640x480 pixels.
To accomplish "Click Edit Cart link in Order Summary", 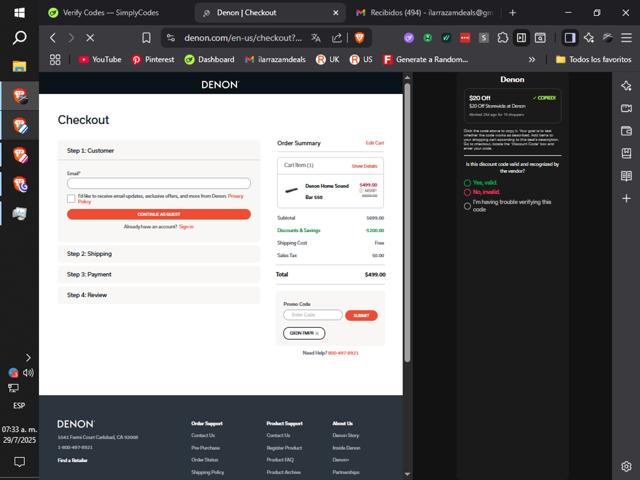I will [x=375, y=143].
